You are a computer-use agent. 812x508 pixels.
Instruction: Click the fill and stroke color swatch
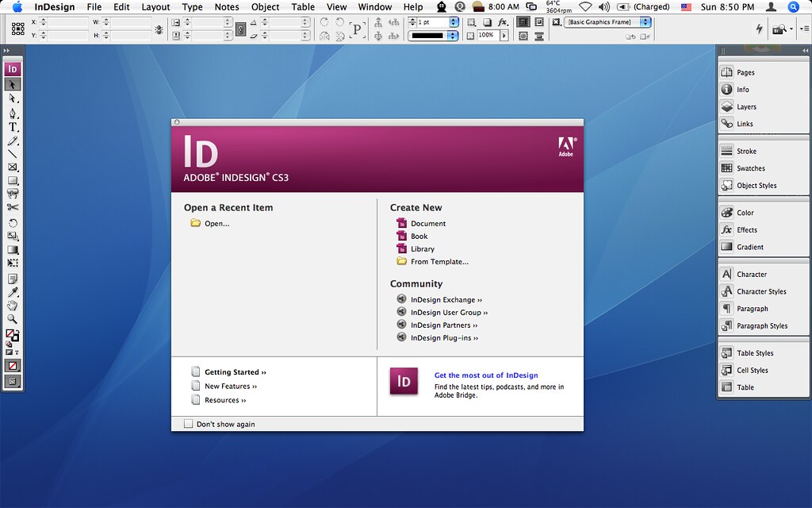click(x=12, y=335)
